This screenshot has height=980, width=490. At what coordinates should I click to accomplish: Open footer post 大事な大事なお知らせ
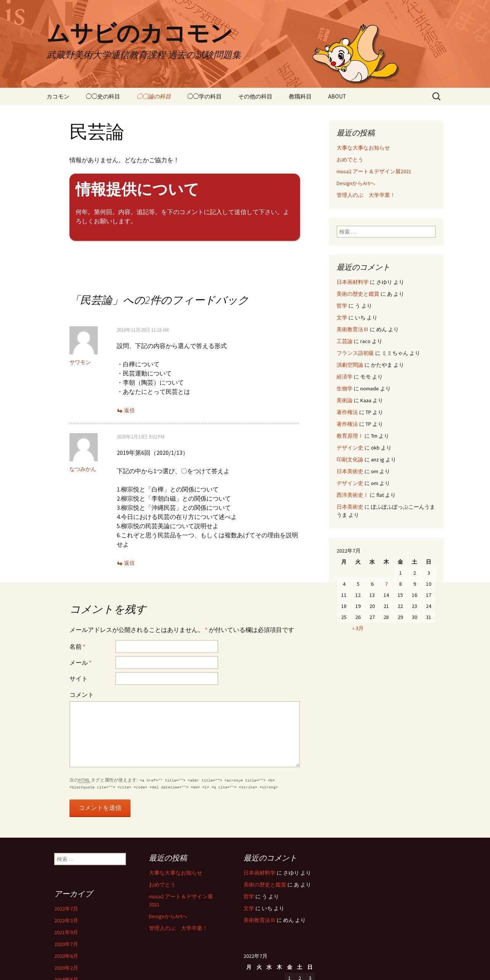[176, 873]
